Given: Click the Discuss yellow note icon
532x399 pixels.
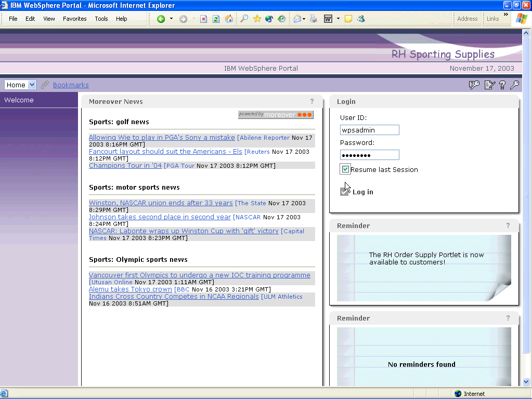Looking at the screenshot, I should click(x=348, y=19).
